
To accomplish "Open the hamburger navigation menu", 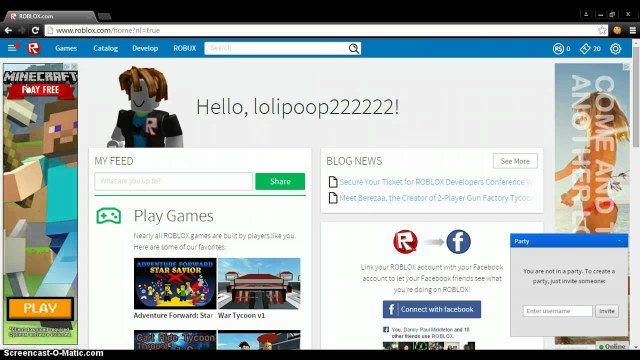I will tap(13, 48).
